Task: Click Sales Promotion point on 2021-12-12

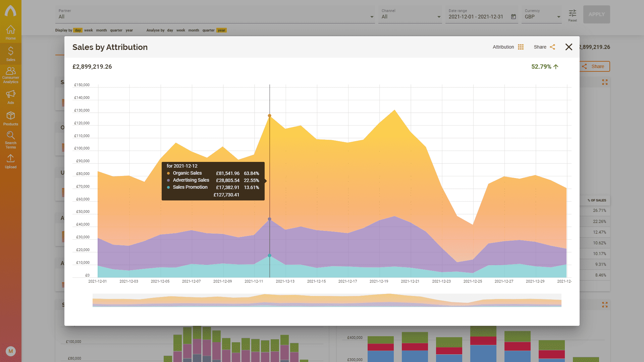Action: coord(269,255)
